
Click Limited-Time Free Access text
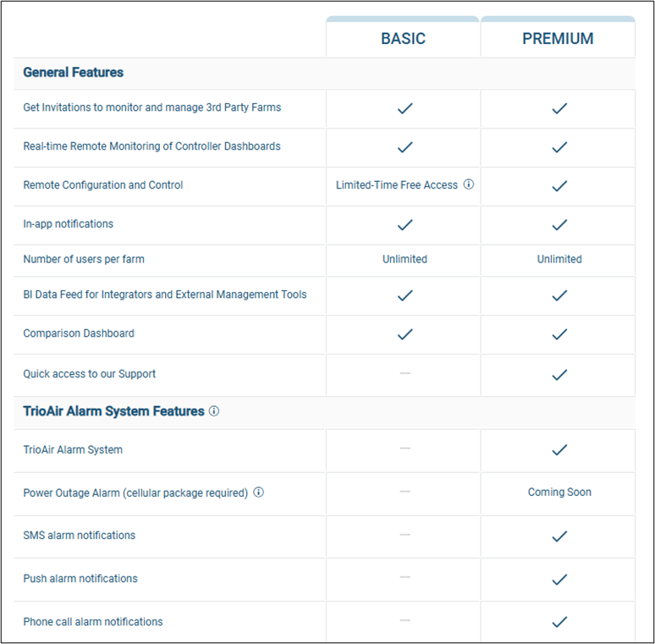pos(396,185)
